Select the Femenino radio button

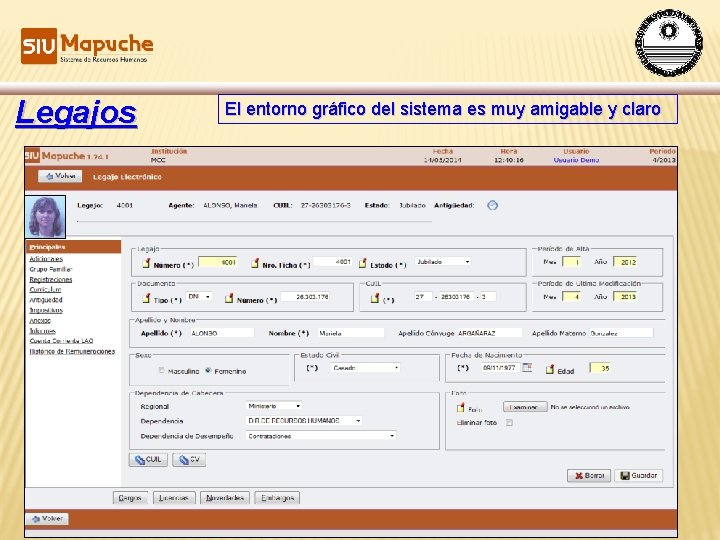(x=208, y=370)
